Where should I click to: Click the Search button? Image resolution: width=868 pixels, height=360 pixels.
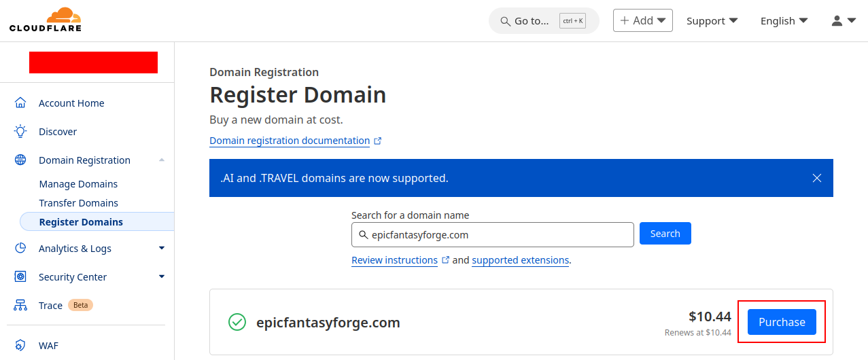click(665, 234)
